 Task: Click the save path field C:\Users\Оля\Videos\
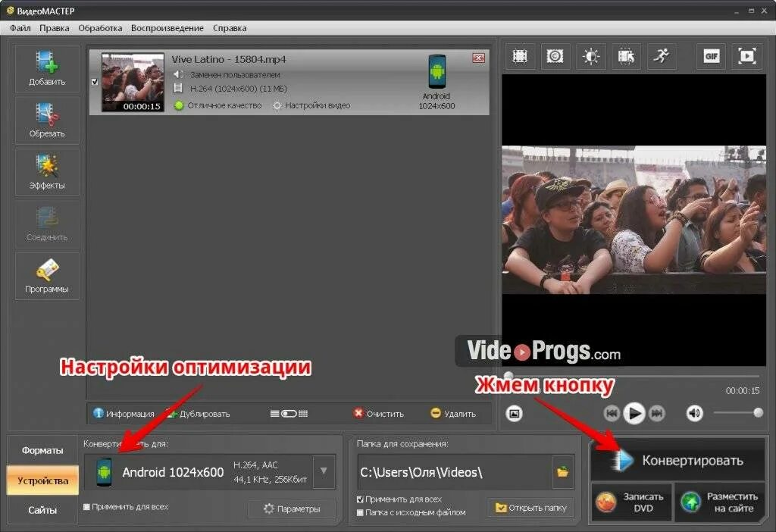[455, 472]
